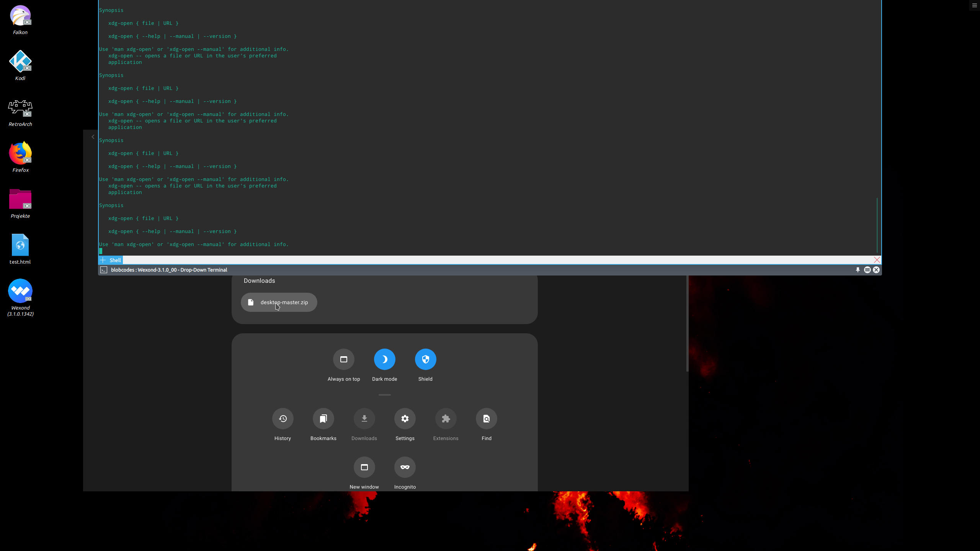Open browser Settings via gear icon
The image size is (980, 551).
click(405, 418)
